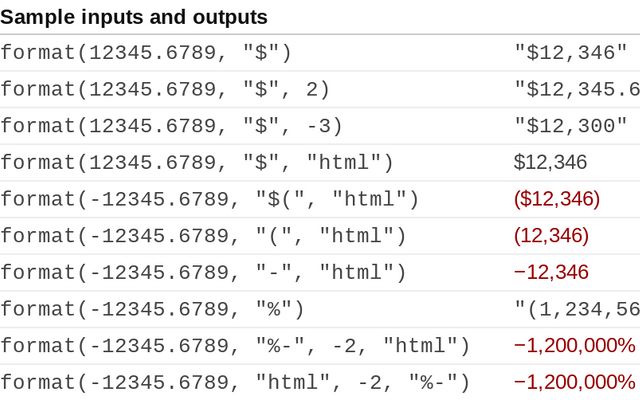640x400 pixels.
Task: Select the truncated "(1,234,56 output
Action: tap(577, 309)
